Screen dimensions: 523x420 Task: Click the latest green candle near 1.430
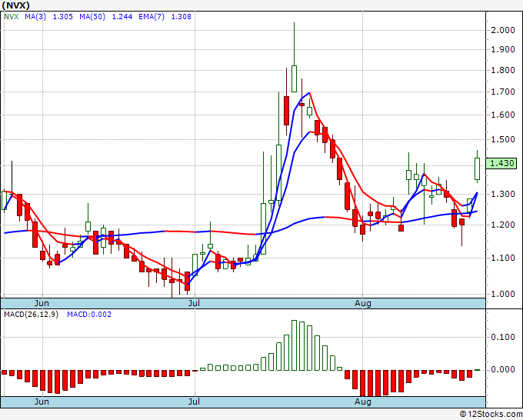[478, 168]
